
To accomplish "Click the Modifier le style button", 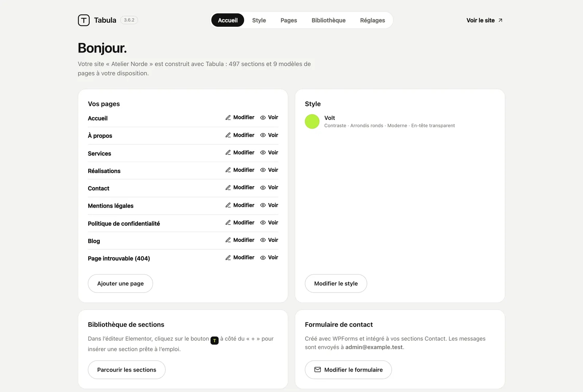I will pos(336,283).
